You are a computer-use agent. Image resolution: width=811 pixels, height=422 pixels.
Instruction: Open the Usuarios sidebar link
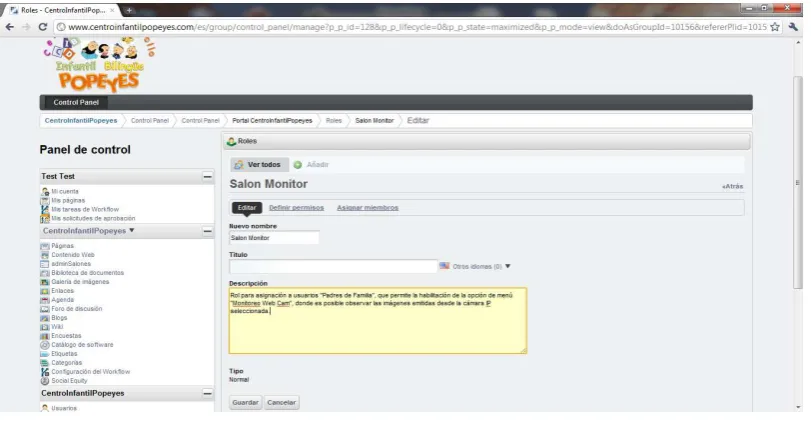64,408
